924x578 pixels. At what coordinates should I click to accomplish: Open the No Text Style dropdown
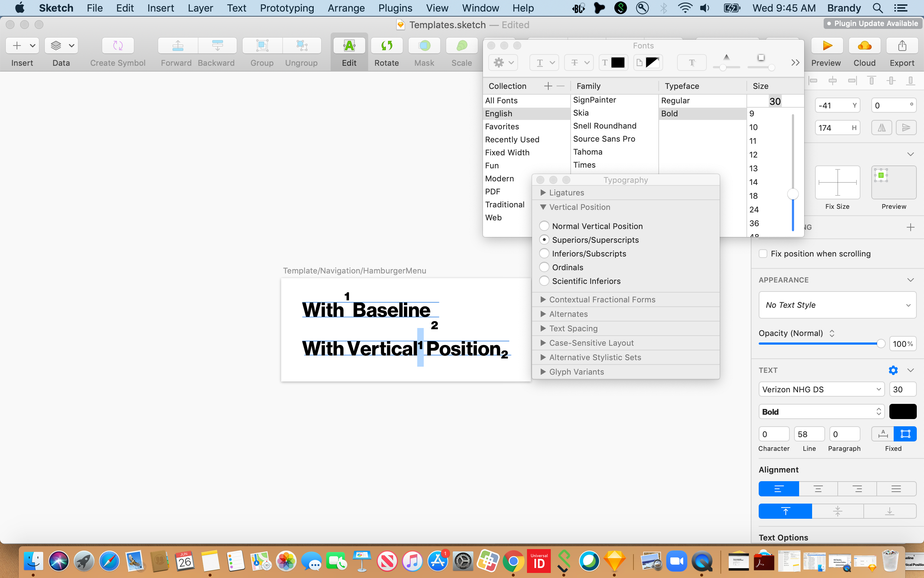[x=837, y=305]
